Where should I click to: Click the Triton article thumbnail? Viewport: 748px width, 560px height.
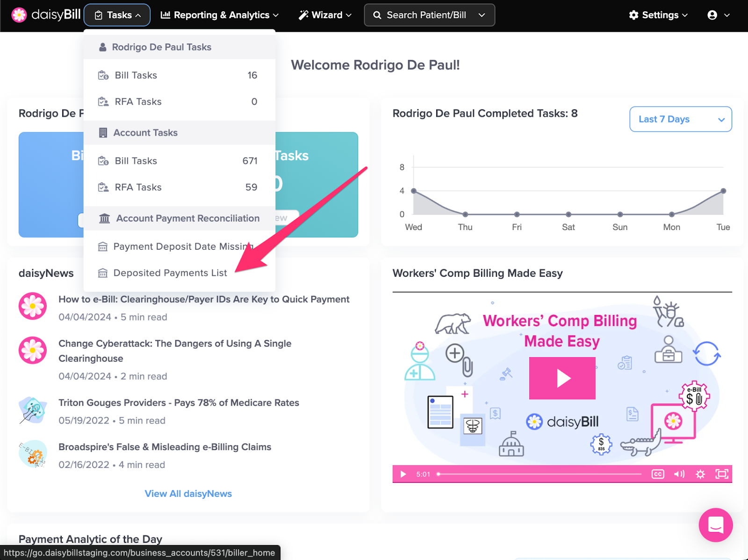point(33,410)
